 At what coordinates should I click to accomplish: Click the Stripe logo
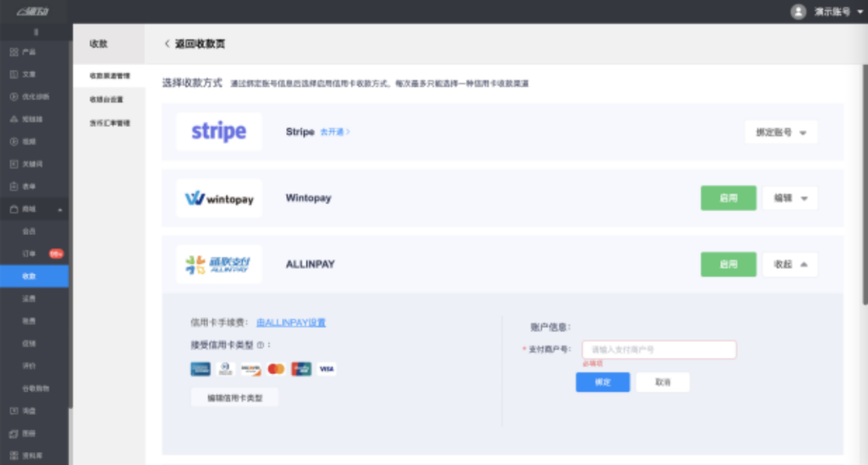(219, 132)
